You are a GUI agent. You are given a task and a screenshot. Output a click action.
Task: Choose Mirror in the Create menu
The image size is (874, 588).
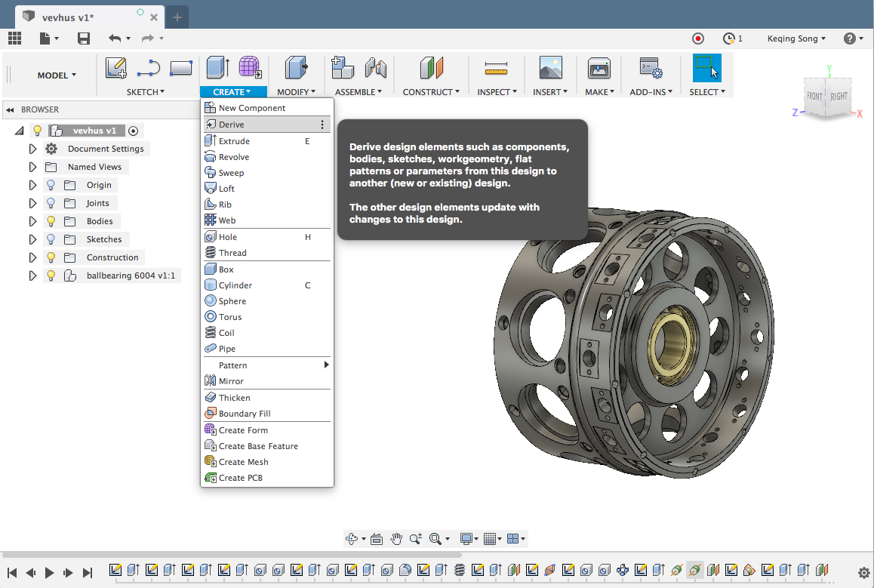coord(231,381)
